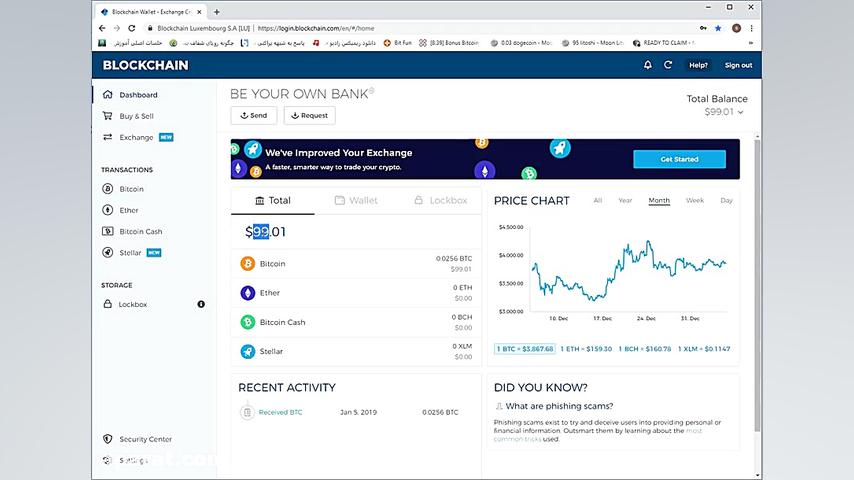This screenshot has width=854, height=480.
Task: Click the Dashboard home icon
Action: (108, 94)
